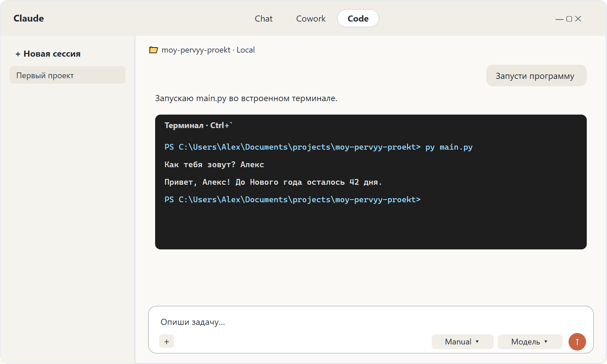Click the plus attachment button in input box
Viewport: 607px width, 364px height.
(x=167, y=341)
